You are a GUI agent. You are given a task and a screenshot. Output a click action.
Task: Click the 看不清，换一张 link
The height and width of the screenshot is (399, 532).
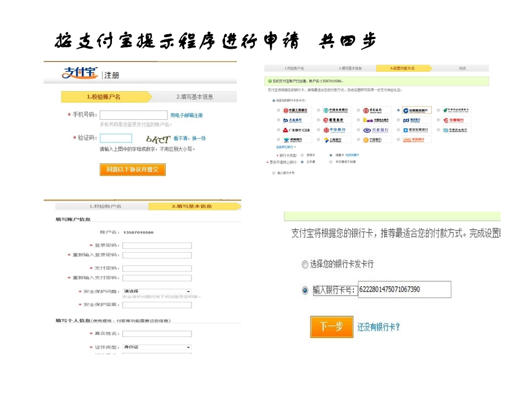click(190, 138)
